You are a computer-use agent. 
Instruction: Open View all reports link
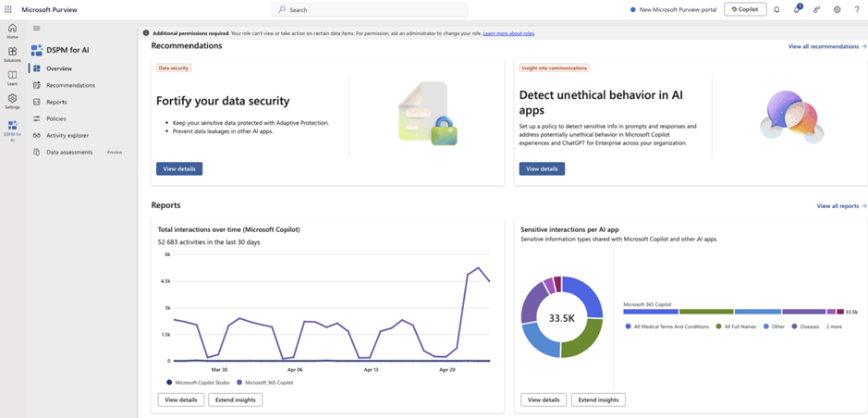841,206
